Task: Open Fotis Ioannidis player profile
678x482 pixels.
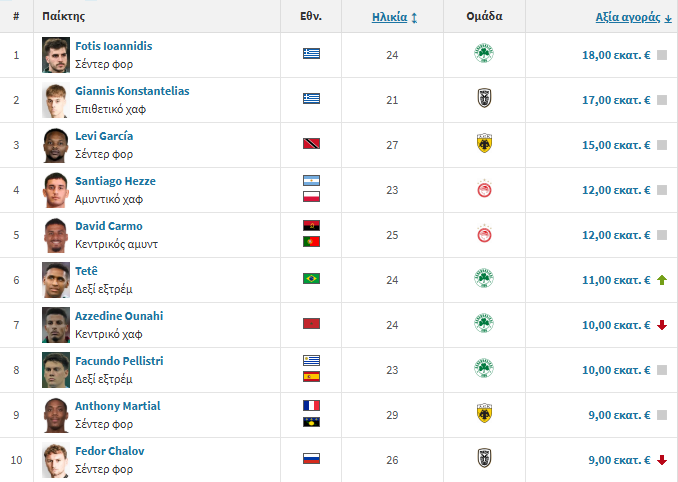Action: (113, 46)
